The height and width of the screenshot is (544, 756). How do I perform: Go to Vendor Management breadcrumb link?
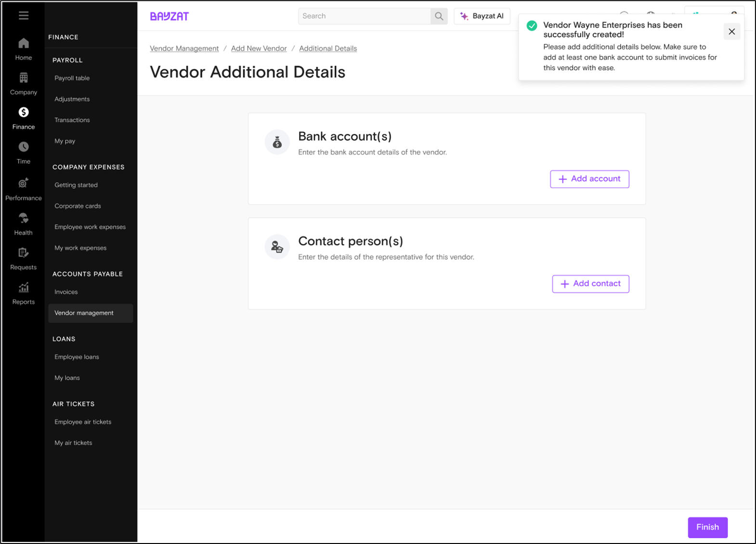(x=184, y=48)
